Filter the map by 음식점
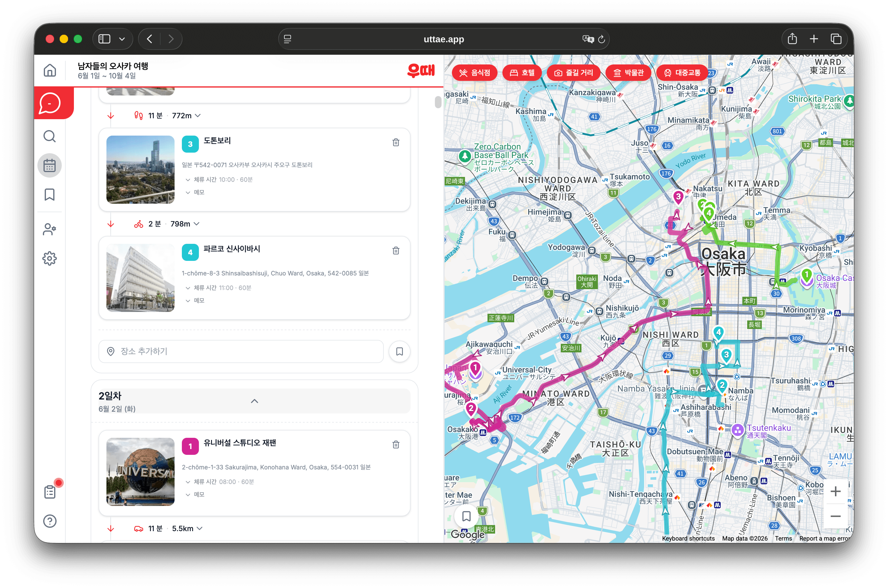The height and width of the screenshot is (588, 888). [475, 73]
